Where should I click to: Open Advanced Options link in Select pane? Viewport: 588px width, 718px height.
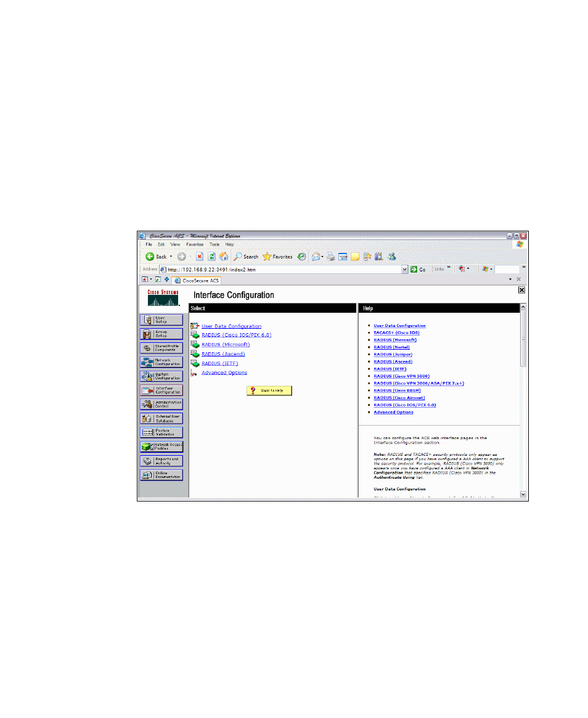coord(224,373)
